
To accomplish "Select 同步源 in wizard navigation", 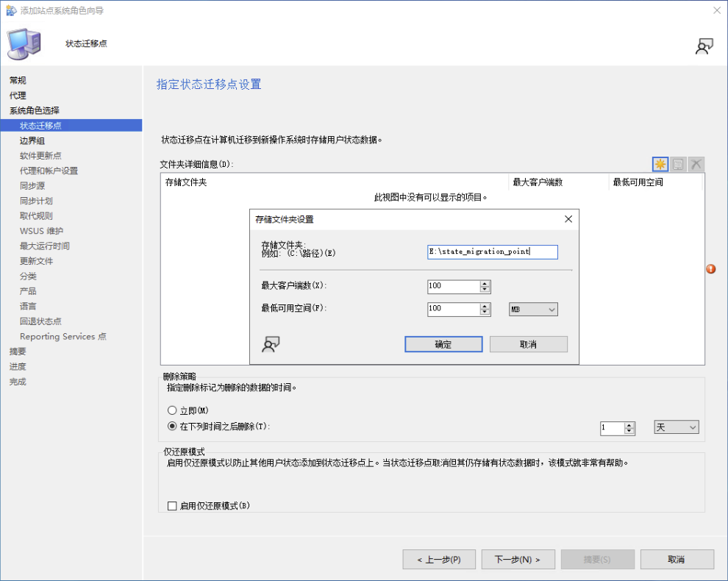I will tap(32, 186).
